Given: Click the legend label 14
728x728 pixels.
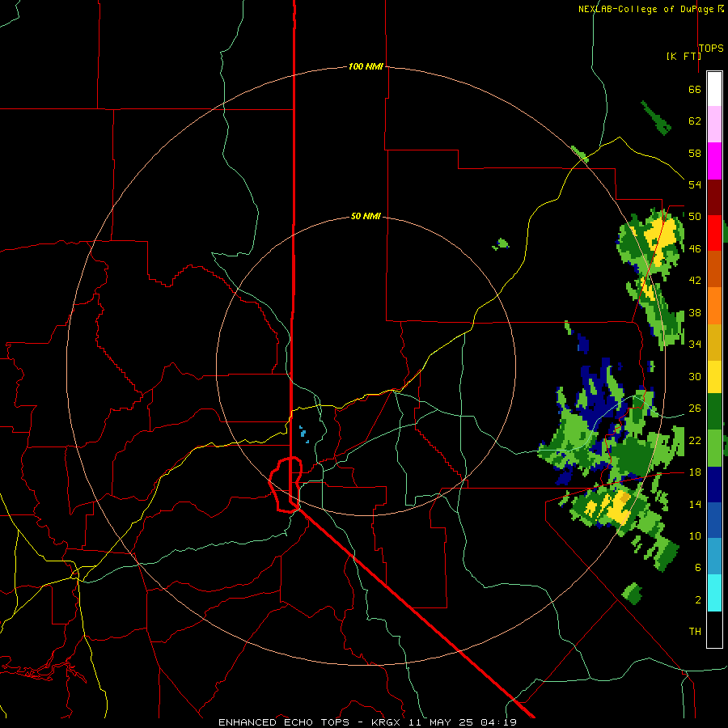Looking at the screenshot, I should [x=695, y=504].
